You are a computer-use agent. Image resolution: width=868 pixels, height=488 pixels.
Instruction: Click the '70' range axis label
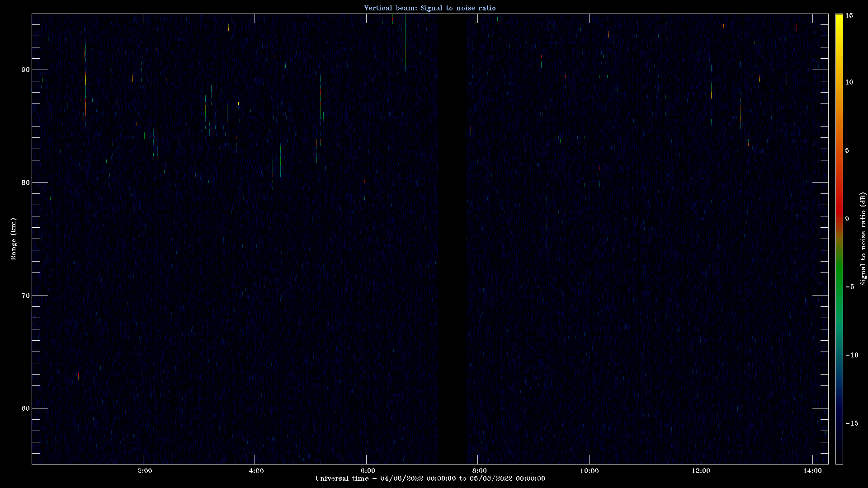(x=26, y=296)
